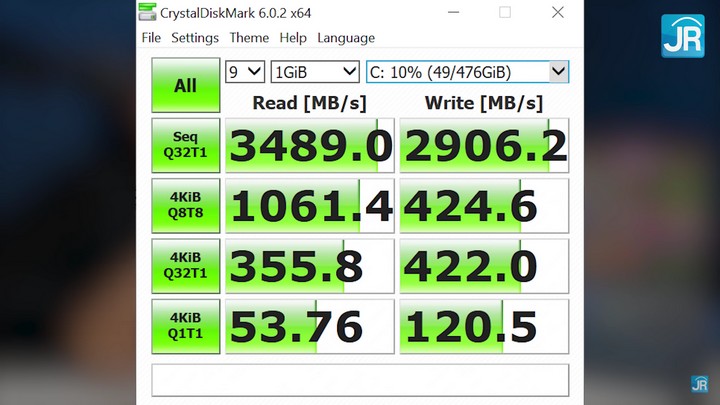
Task: Select the Q8T8 read result 1061.4
Action: [309, 206]
